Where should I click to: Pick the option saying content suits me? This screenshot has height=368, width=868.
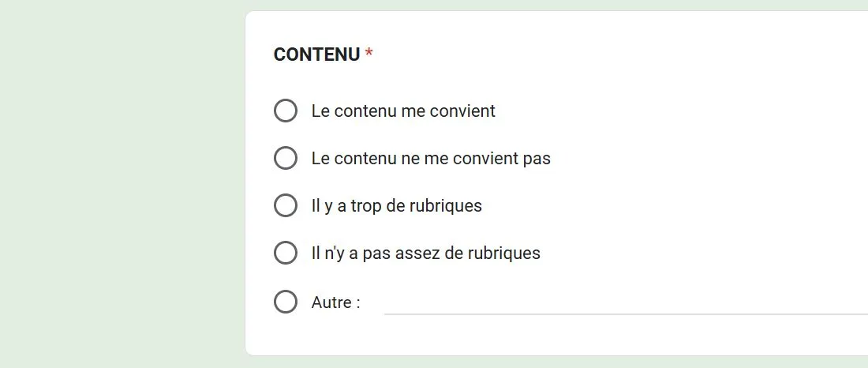pyautogui.click(x=285, y=111)
